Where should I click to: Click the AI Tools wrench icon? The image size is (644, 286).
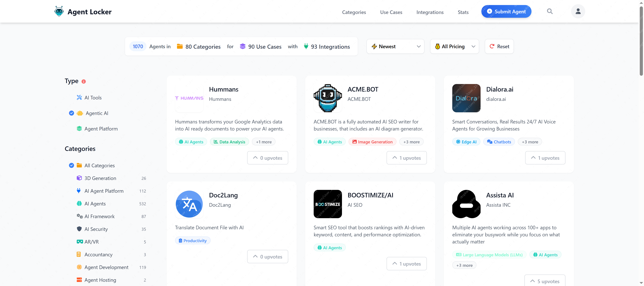[79, 97]
